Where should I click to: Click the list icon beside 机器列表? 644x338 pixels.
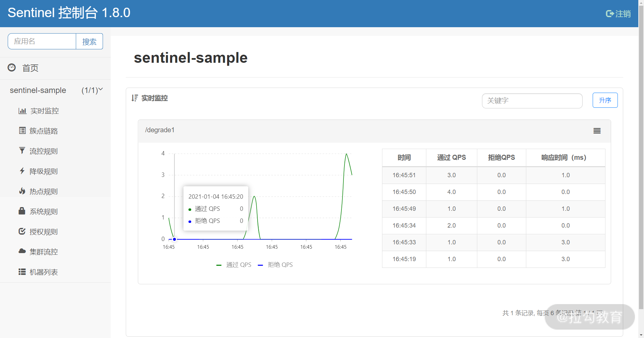coord(22,272)
